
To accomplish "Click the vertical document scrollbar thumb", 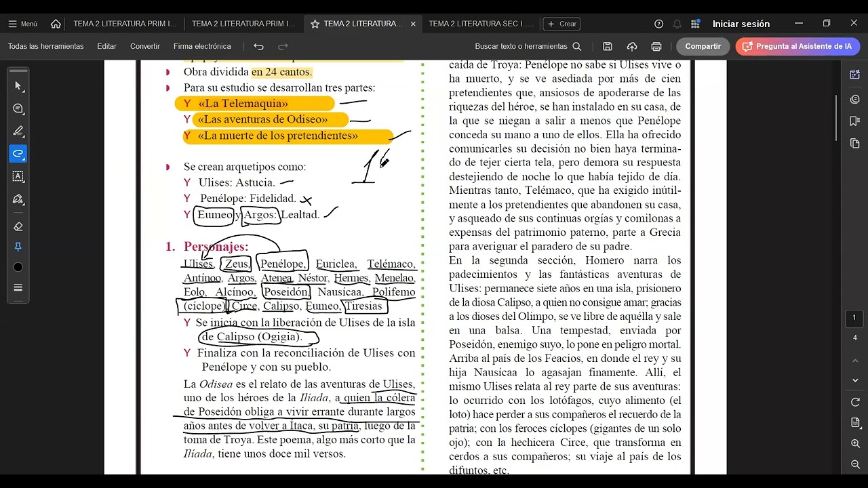I will coord(837,118).
